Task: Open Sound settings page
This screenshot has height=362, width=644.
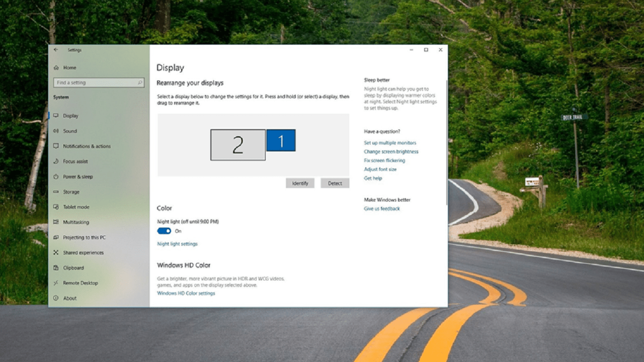Action: (x=70, y=131)
